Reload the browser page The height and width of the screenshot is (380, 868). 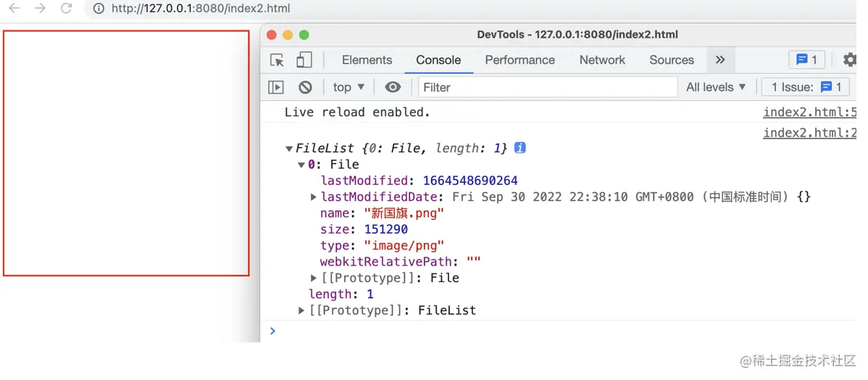[67, 8]
